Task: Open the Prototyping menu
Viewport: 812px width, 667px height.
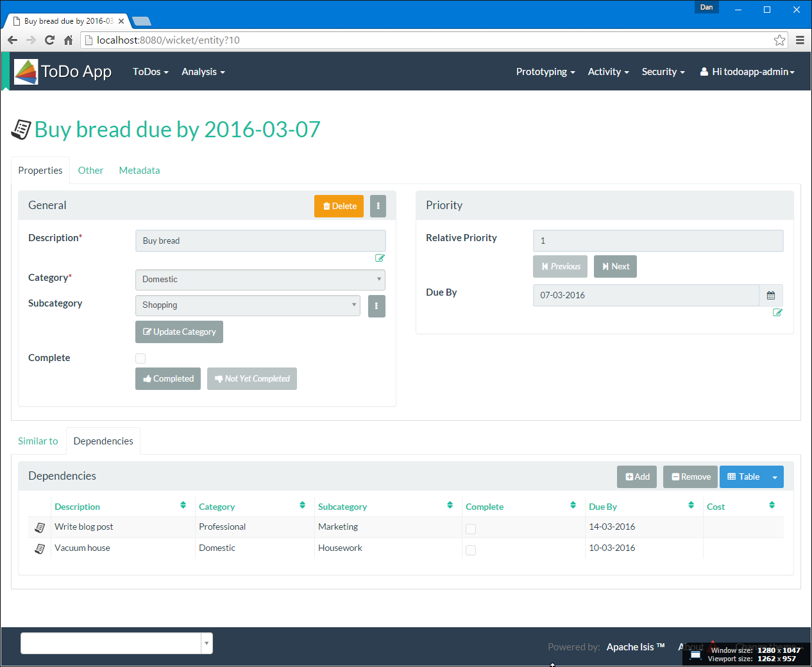Action: (545, 72)
